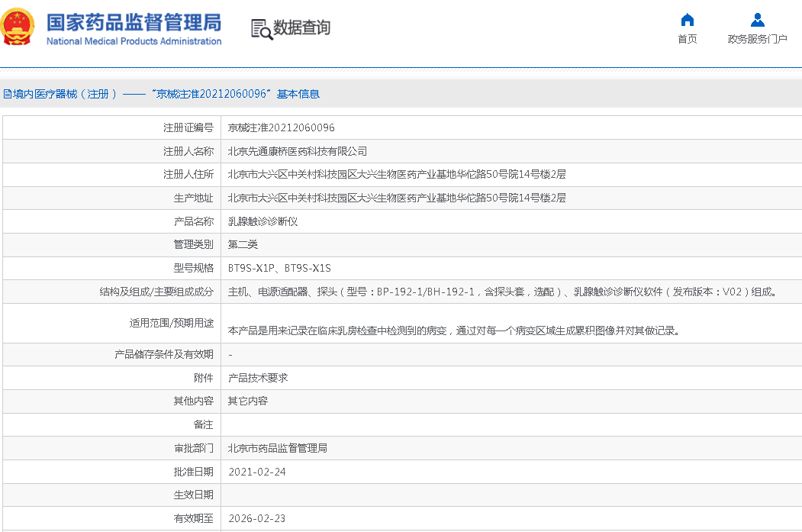The width and height of the screenshot is (802, 532).
Task: Click the product name 乳腺触诊诊断仪
Action: (x=263, y=221)
